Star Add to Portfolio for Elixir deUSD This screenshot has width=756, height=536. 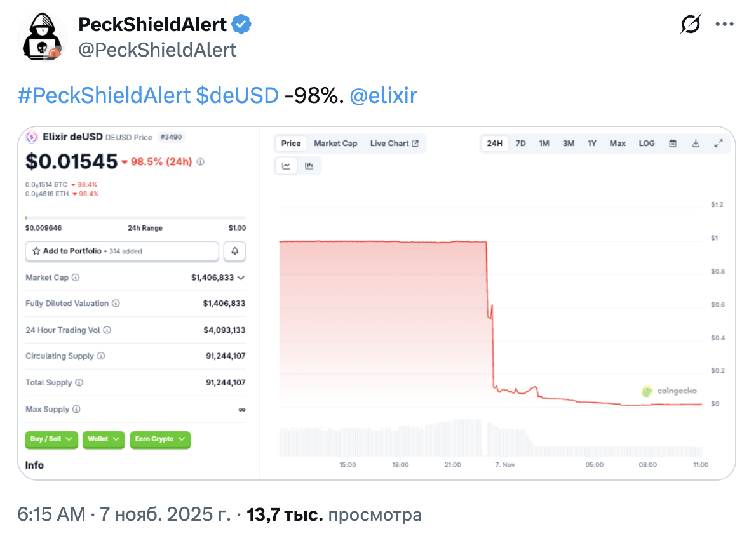coord(37,251)
